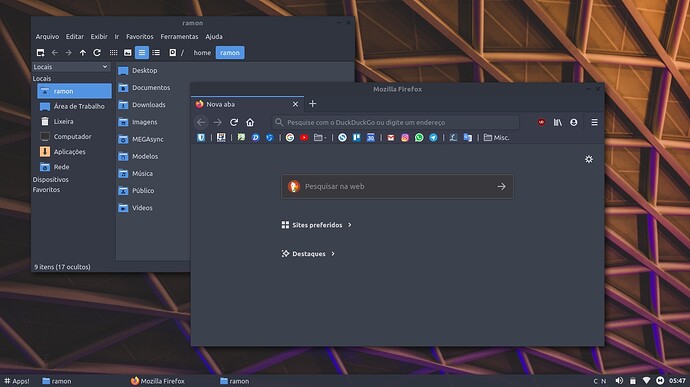The image size is (690, 387).
Task: Open the Editar menu
Action: coord(75,37)
